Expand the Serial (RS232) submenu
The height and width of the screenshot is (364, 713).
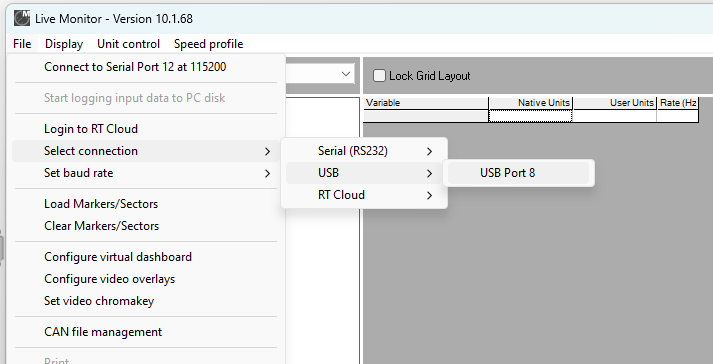tap(364, 151)
